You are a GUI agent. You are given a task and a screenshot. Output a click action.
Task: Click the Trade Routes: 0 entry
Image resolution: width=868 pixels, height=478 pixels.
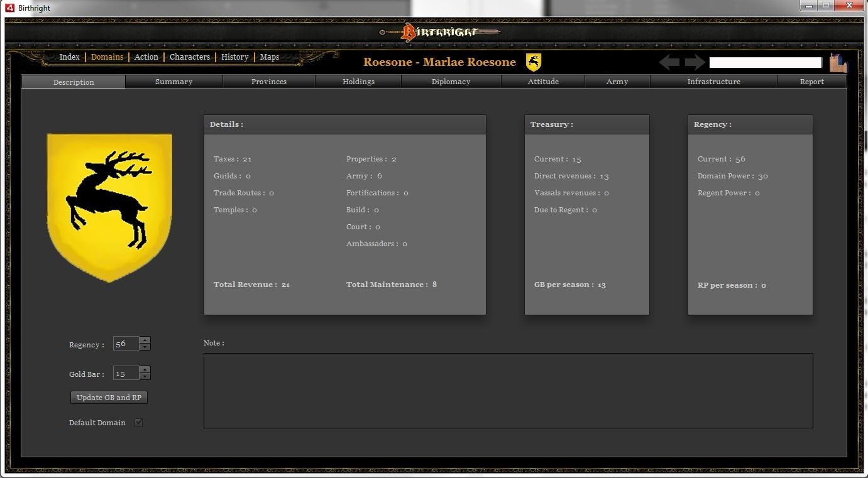pos(244,193)
